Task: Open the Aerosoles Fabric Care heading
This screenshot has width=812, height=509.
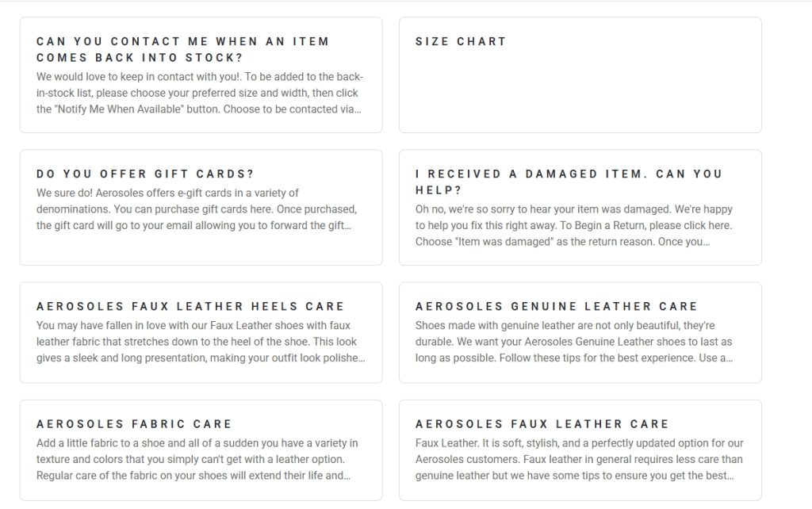Action: pyautogui.click(x=134, y=424)
